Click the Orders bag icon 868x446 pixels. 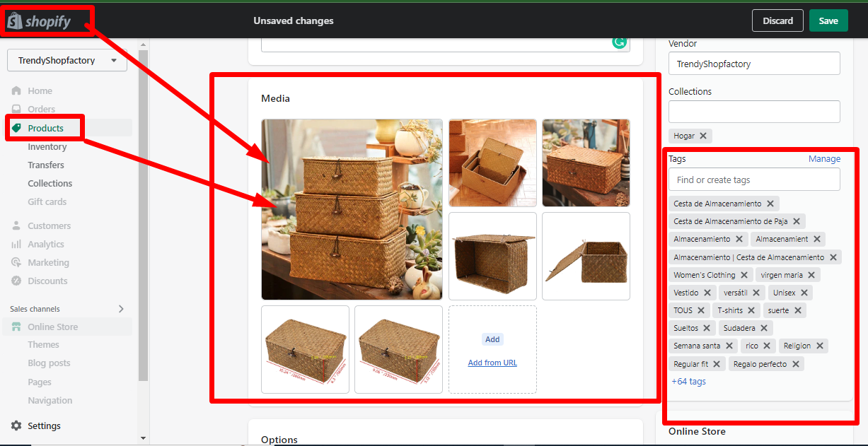pyautogui.click(x=16, y=109)
